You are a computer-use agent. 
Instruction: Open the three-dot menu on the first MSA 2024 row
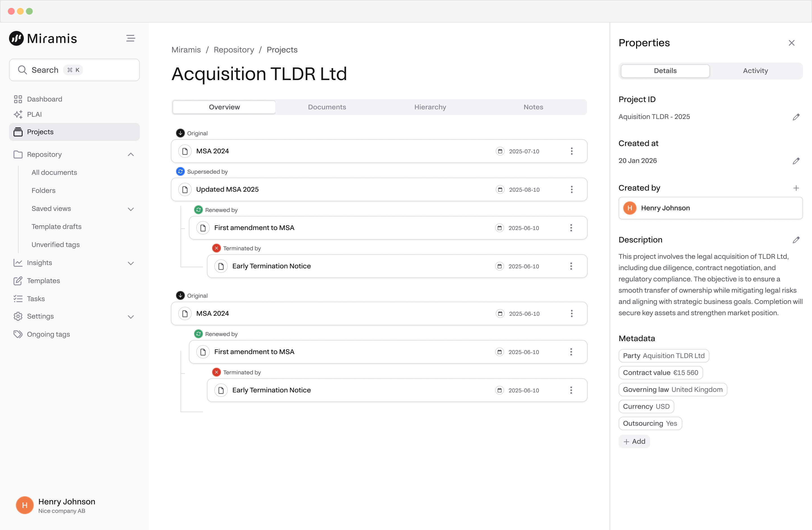click(572, 151)
